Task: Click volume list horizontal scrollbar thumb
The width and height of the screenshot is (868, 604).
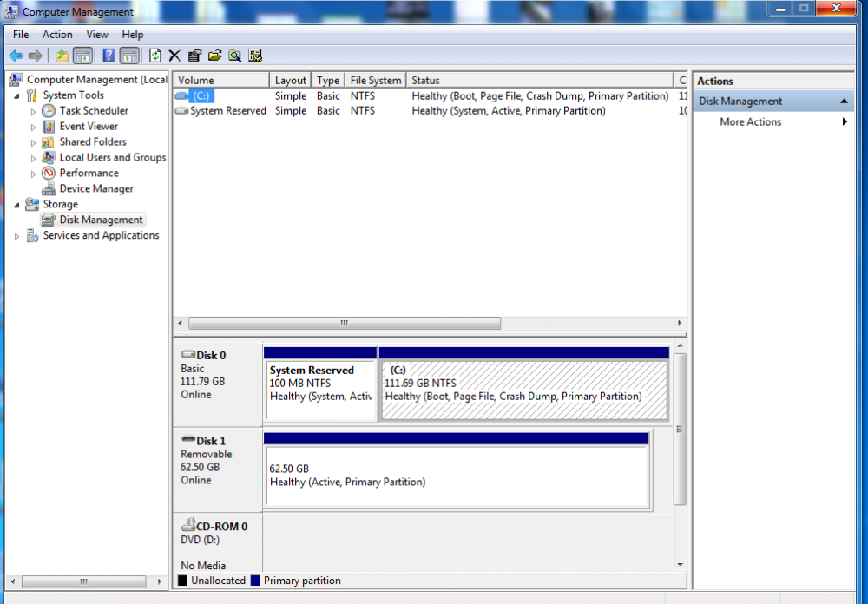Action: 345,323
